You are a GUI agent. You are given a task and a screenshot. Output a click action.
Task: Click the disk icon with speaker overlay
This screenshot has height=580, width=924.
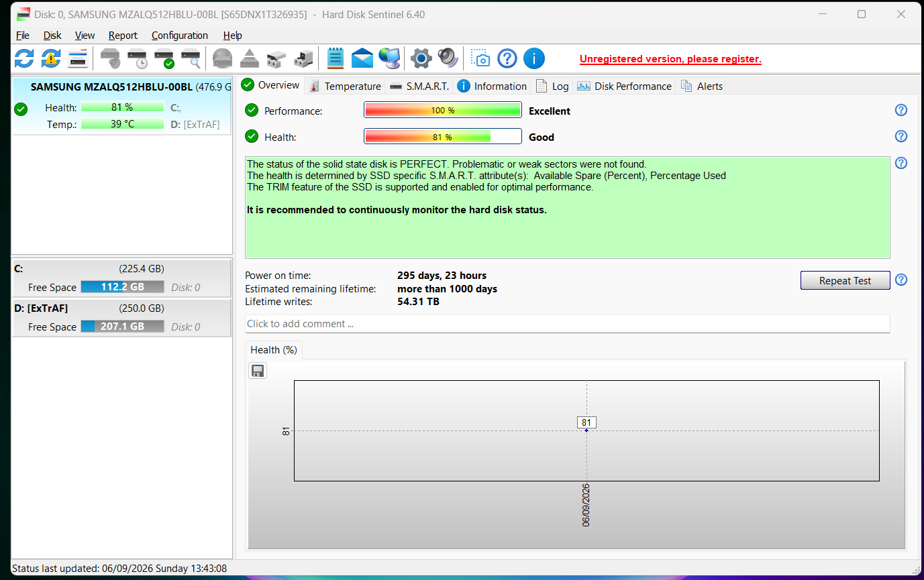pos(111,59)
